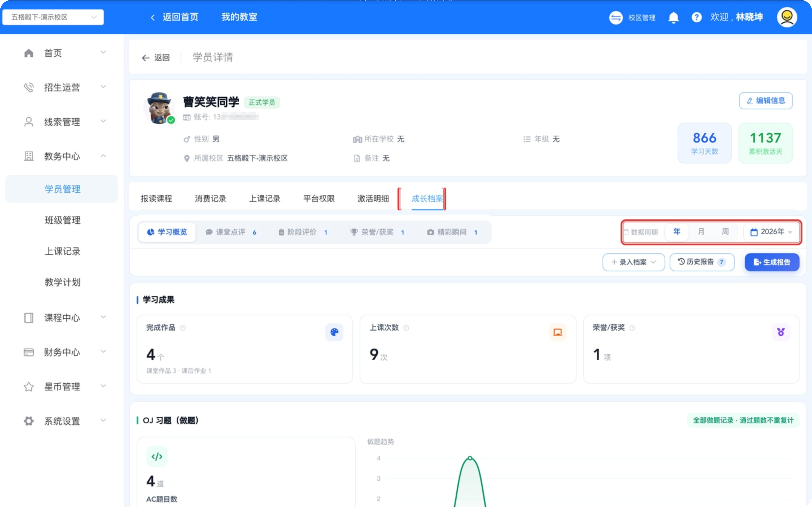812x507 pixels.
Task: Click the 866 学习天数 stat card
Action: (704, 143)
